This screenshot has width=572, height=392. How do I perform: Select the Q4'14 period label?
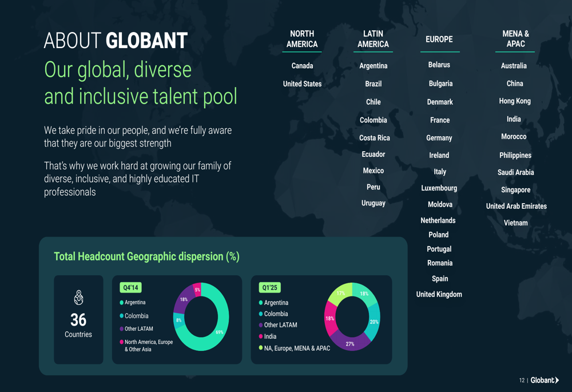130,288
